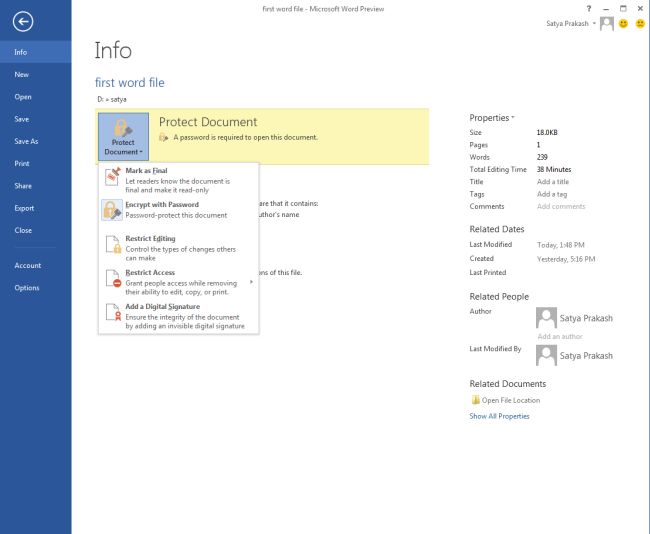
Task: Click the file path D: » satya
Action: click(x=112, y=100)
